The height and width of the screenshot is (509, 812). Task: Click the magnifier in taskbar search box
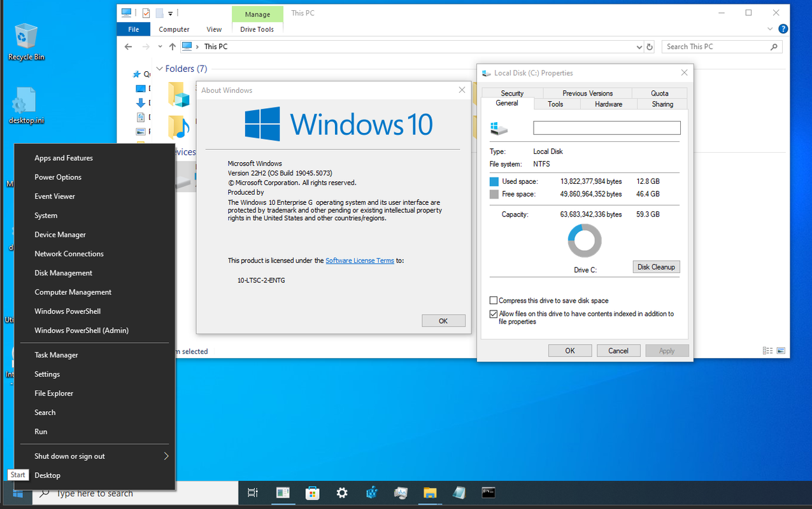tap(45, 493)
